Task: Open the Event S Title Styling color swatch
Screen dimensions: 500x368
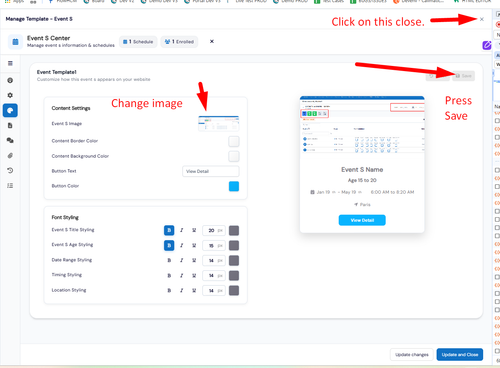Action: coord(234,230)
